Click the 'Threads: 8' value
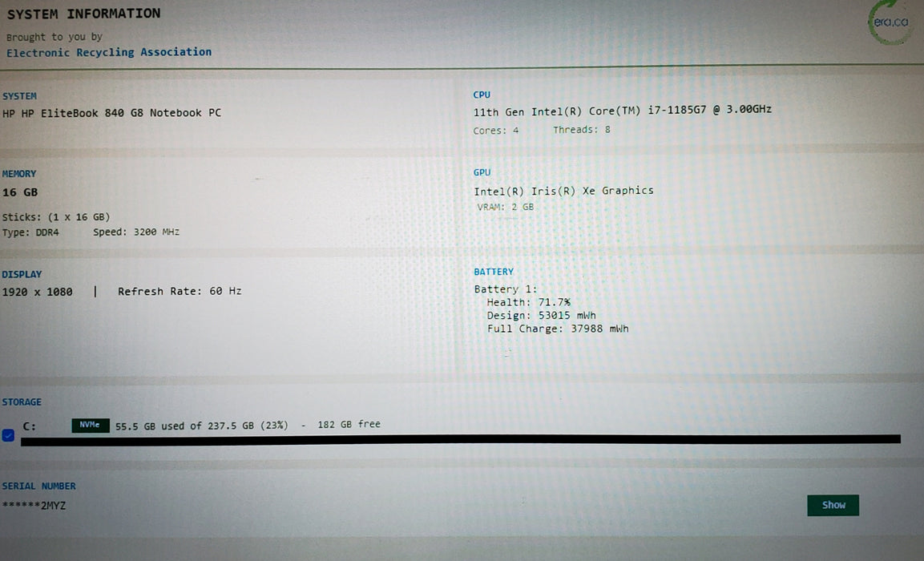Screen dimensions: 924x561 point(582,130)
